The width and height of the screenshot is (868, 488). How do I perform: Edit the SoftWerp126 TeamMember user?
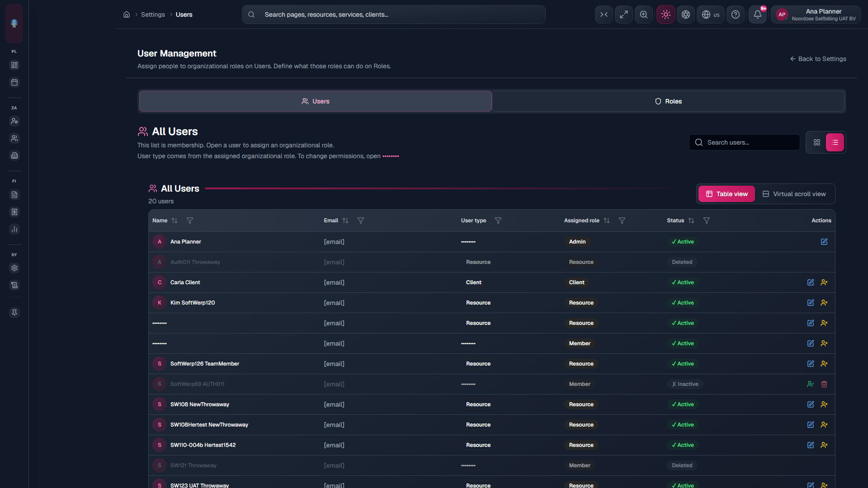(x=811, y=364)
